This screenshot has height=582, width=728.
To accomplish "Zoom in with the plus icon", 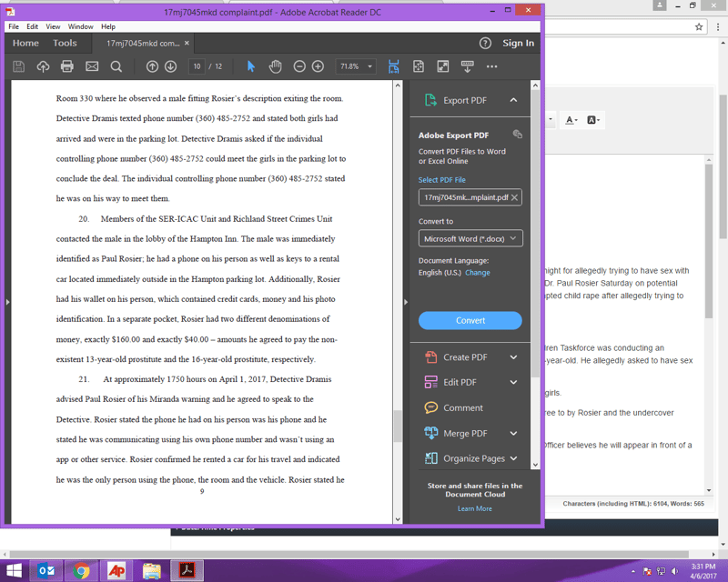I will point(318,66).
